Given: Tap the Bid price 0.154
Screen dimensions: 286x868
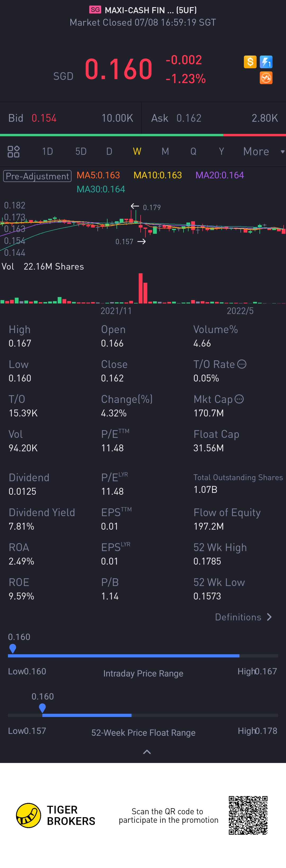Looking at the screenshot, I should (x=44, y=118).
